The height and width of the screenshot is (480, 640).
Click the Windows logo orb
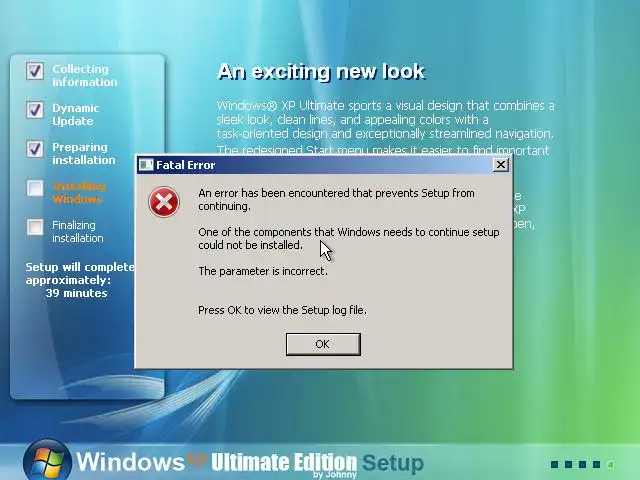pyautogui.click(x=47, y=460)
